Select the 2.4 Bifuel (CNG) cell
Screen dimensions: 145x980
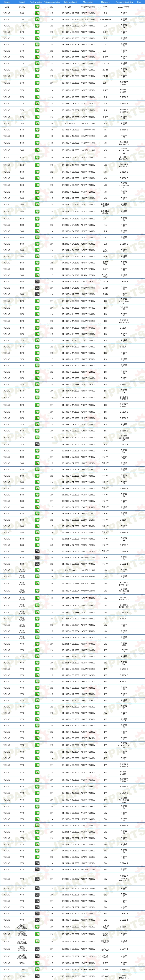pos(106,211)
